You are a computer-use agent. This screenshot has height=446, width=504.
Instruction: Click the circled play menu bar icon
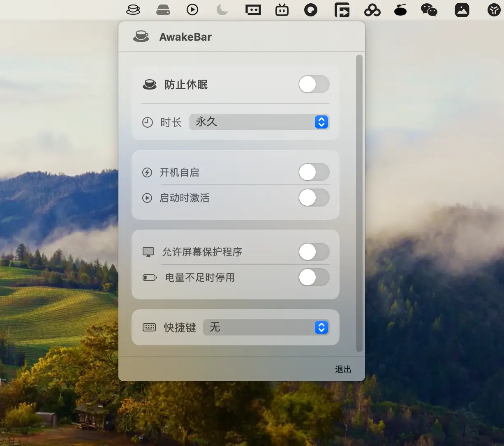[192, 9]
